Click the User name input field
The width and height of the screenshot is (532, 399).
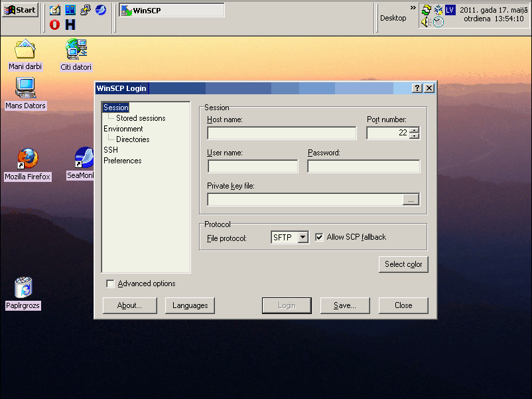pos(253,167)
